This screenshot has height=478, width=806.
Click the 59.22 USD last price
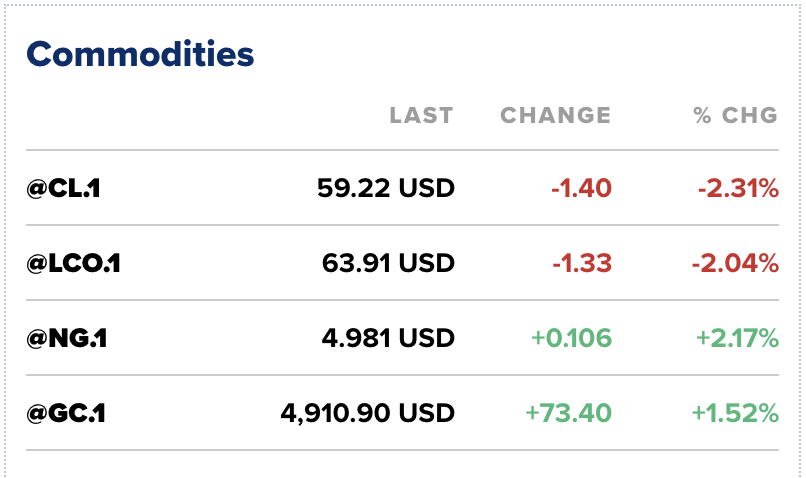click(385, 188)
